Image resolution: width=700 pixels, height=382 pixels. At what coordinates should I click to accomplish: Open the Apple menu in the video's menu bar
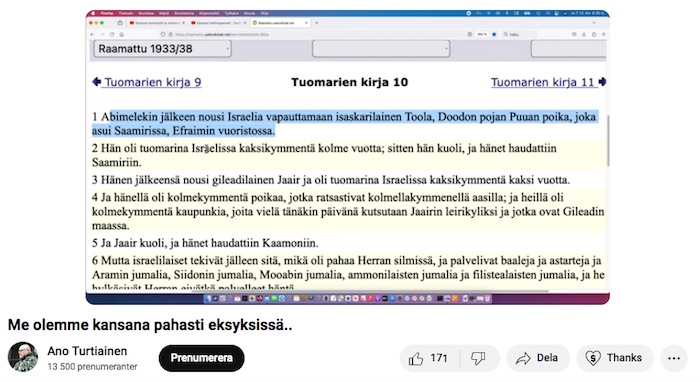tap(93, 13)
